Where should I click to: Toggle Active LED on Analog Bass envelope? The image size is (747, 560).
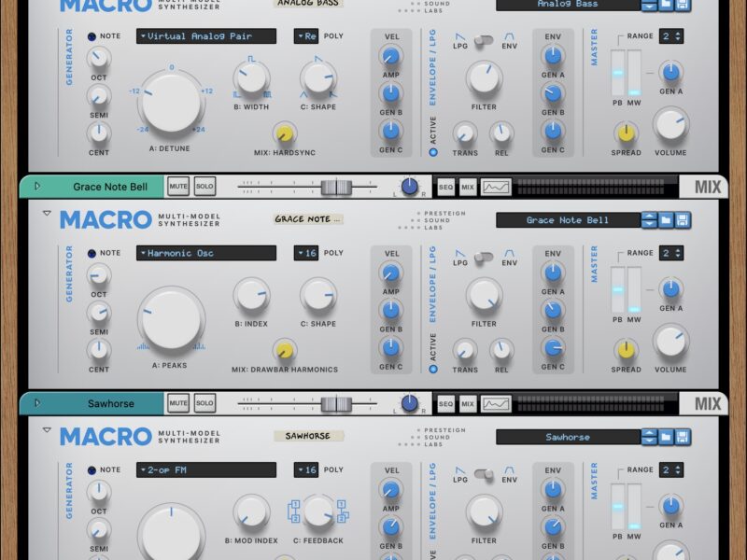(433, 152)
